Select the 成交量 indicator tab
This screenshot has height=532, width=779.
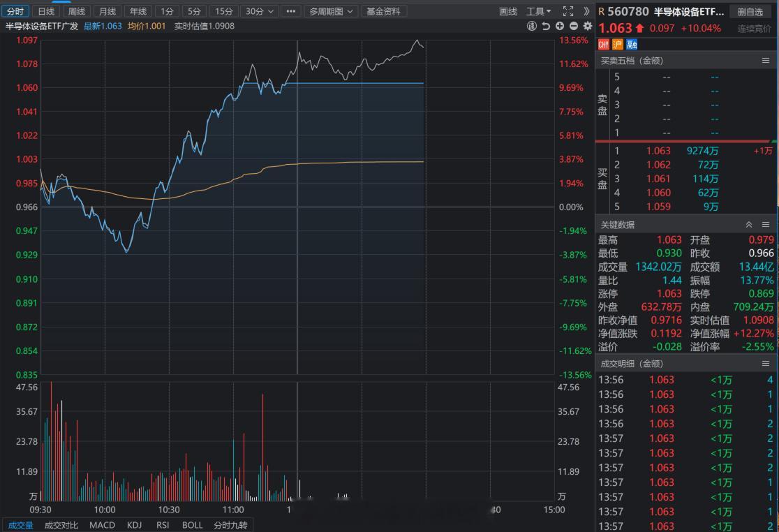(20, 525)
